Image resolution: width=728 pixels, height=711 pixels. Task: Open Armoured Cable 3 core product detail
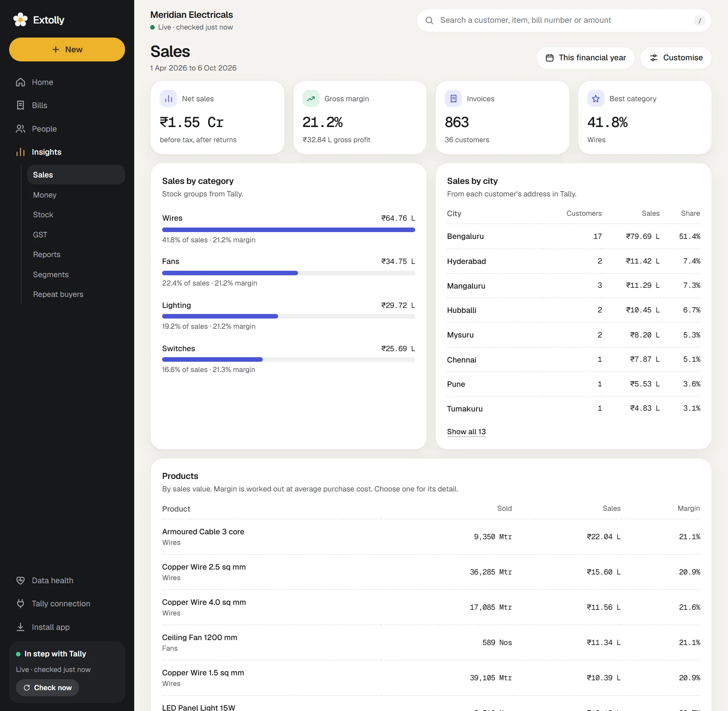(x=431, y=537)
